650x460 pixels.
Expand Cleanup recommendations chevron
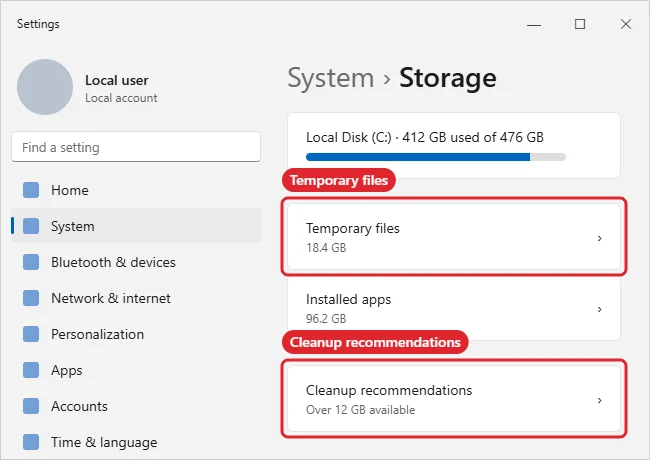point(599,400)
